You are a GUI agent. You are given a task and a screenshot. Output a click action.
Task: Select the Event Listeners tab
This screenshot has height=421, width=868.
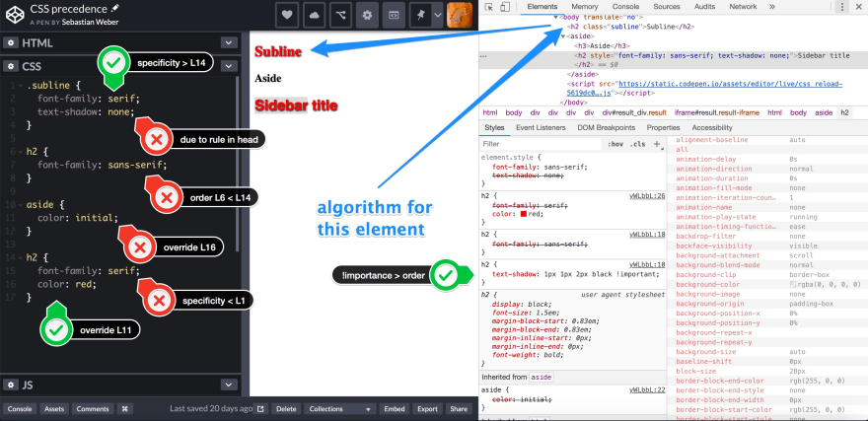coord(541,128)
